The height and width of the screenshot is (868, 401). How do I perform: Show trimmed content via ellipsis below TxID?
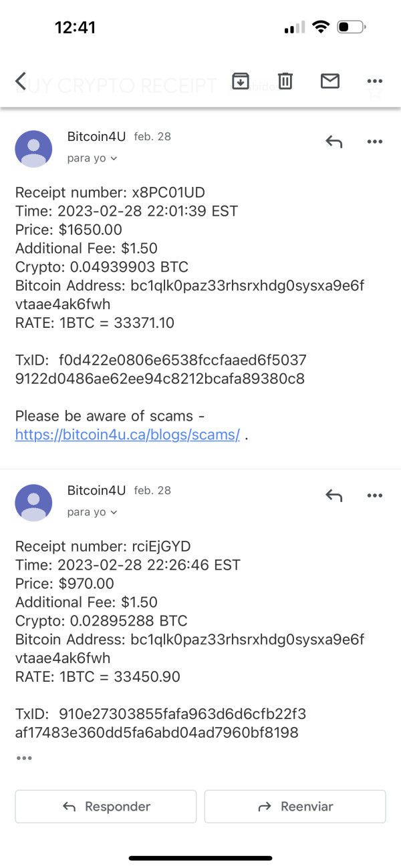click(24, 758)
